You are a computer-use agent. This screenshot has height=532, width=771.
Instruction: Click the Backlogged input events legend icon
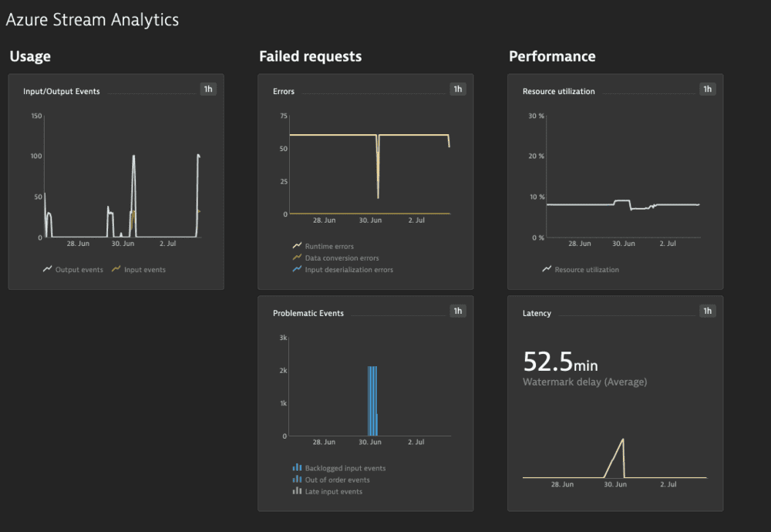(297, 467)
